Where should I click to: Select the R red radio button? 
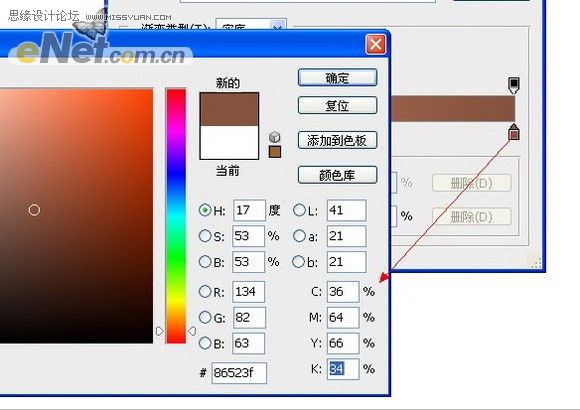click(x=205, y=292)
